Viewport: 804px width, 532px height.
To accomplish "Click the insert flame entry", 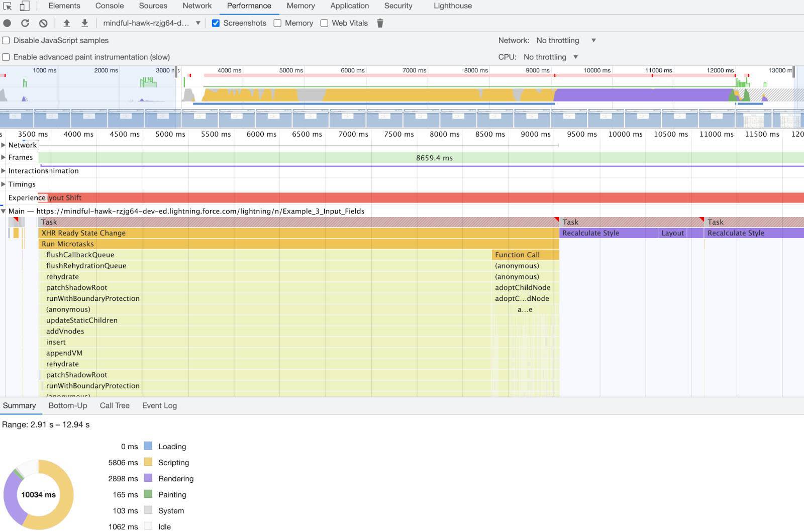I will click(265, 342).
